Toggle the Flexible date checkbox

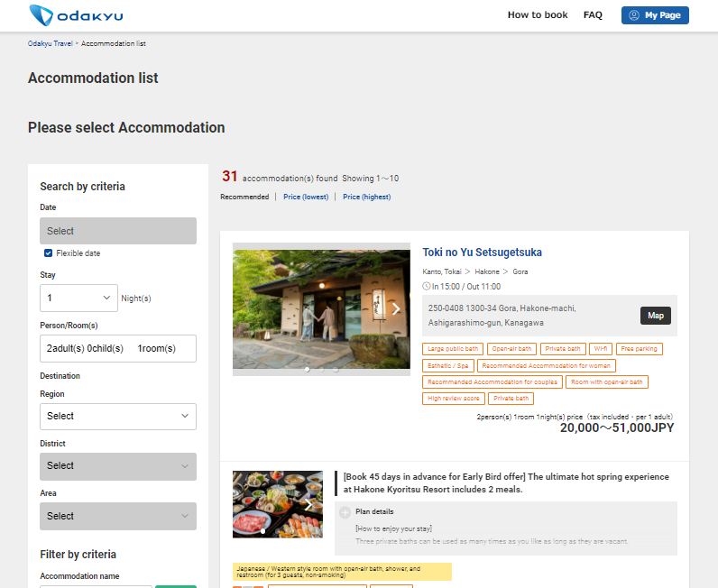tap(48, 253)
